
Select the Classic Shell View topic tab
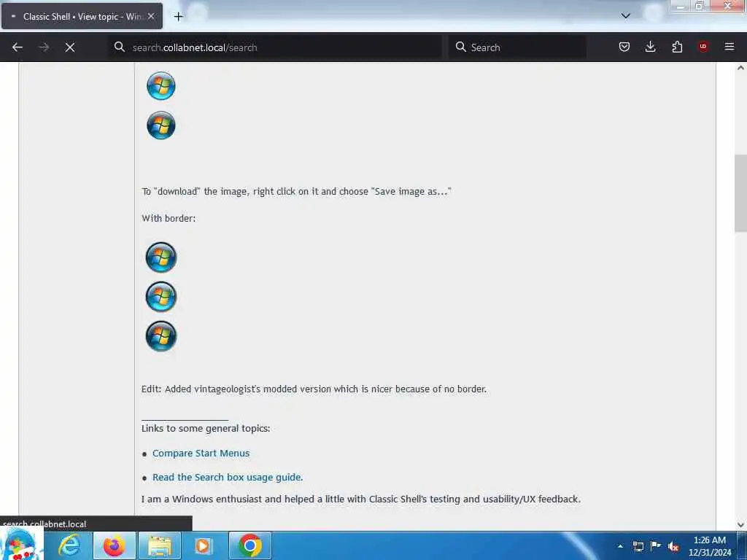82,16
